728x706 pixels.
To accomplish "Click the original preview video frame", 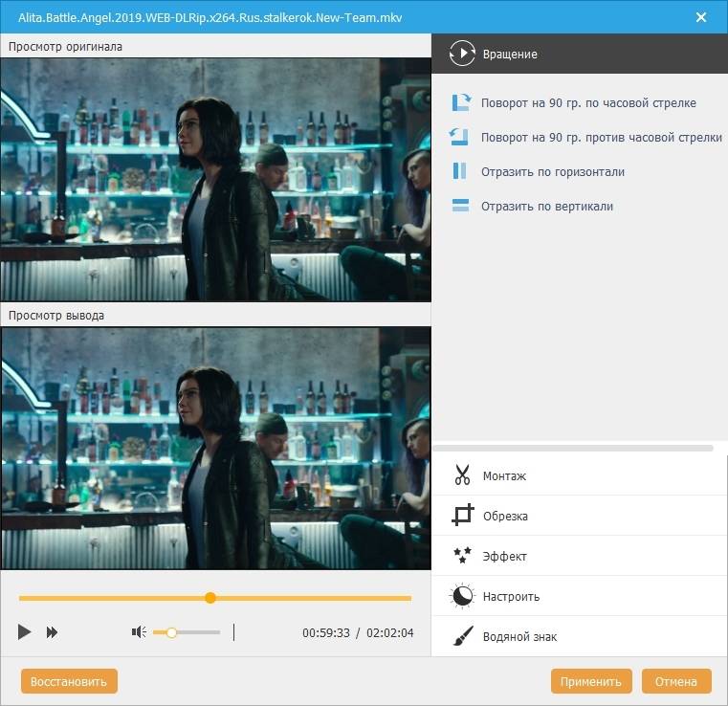I will [x=216, y=179].
